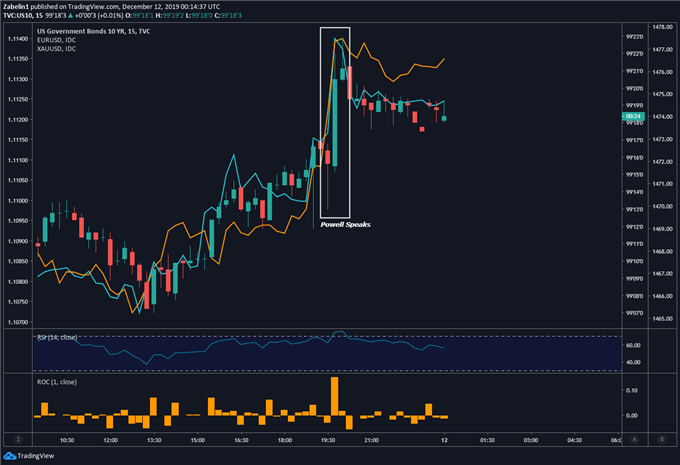This screenshot has height=465, width=680.
Task: Click the 00:24 countdown price label
Action: (x=634, y=116)
